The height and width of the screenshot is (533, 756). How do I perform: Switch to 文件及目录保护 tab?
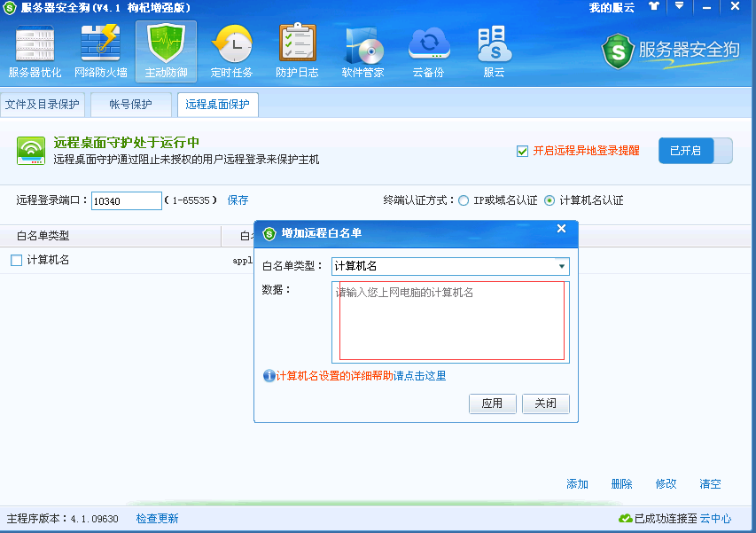coord(42,105)
